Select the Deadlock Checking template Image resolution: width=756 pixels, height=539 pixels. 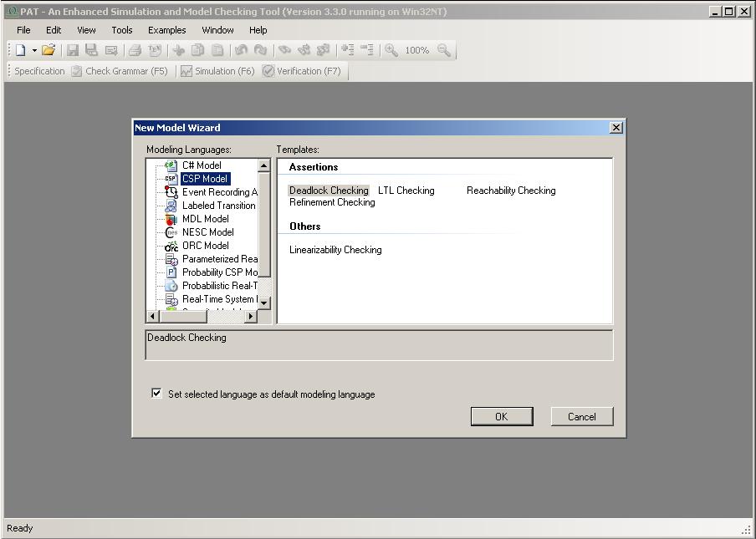click(x=328, y=191)
